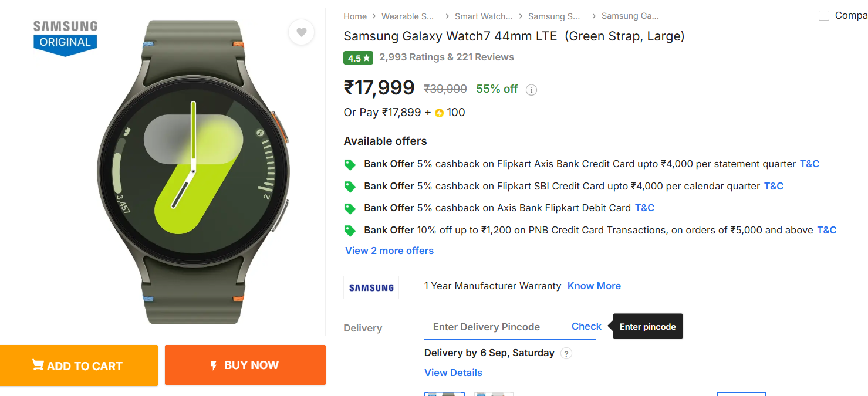The height and width of the screenshot is (396, 868).
Task: Click the Samsung brand logo box
Action: point(371,287)
